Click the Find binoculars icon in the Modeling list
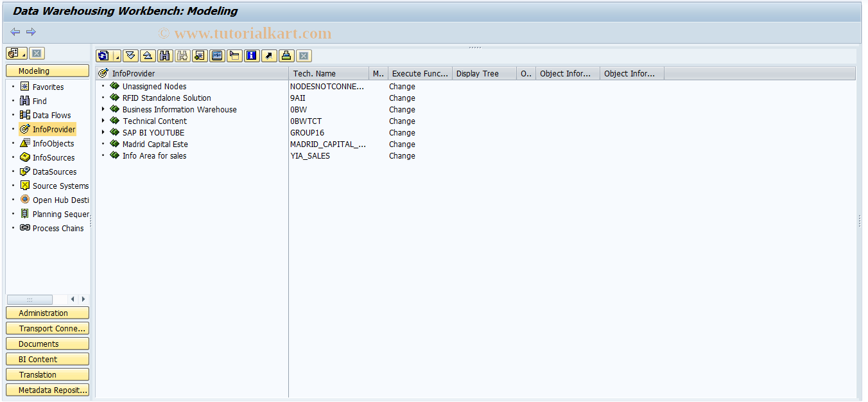Screen dimensions: 868x402 tap(25, 101)
